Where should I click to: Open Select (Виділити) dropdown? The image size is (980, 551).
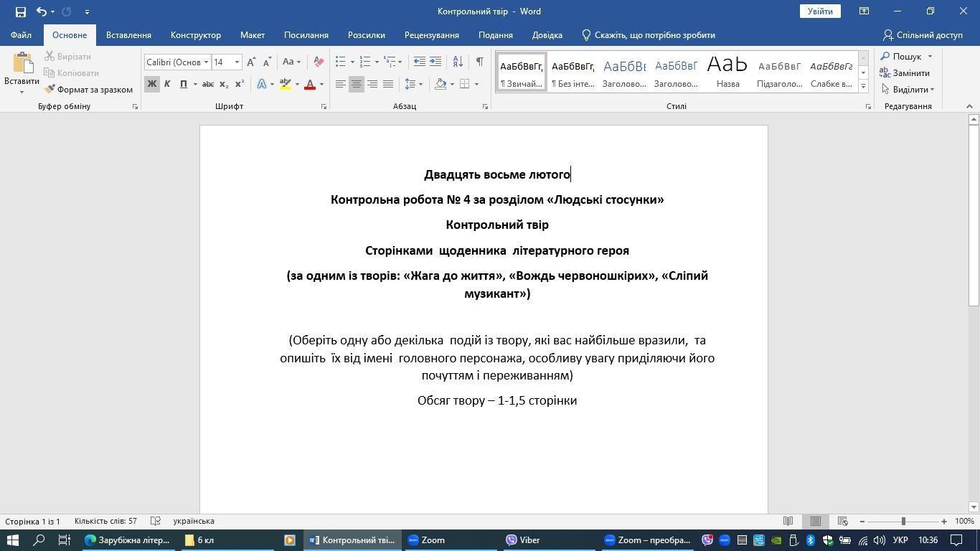pyautogui.click(x=908, y=90)
